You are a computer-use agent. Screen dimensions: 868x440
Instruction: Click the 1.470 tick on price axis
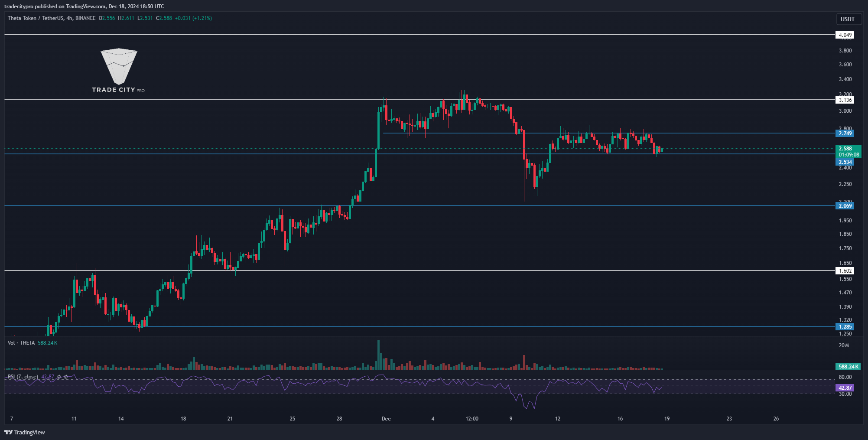(845, 293)
